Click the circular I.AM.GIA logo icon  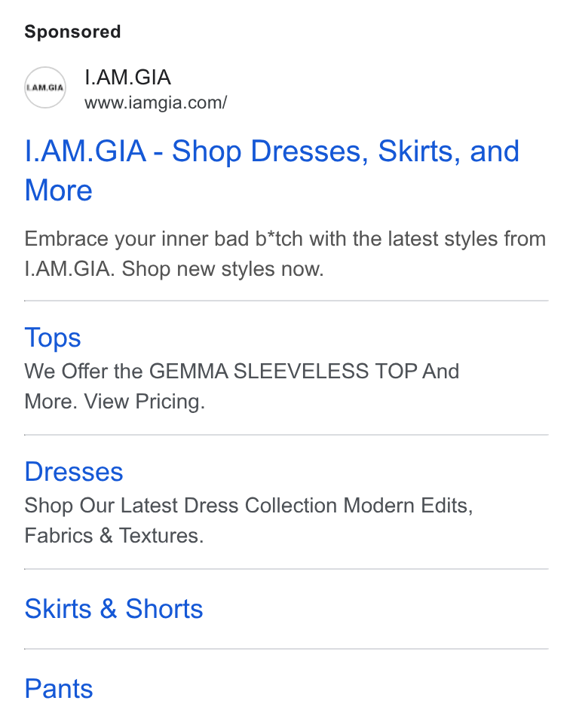(45, 87)
